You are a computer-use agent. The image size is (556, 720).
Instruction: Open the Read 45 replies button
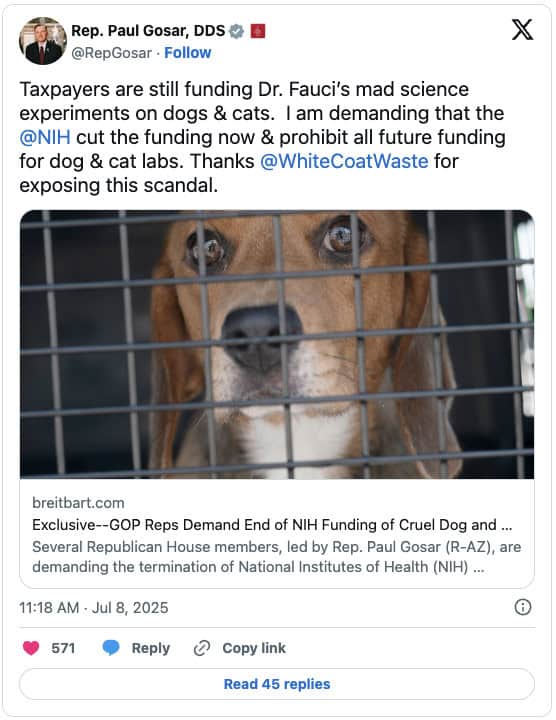[277, 684]
